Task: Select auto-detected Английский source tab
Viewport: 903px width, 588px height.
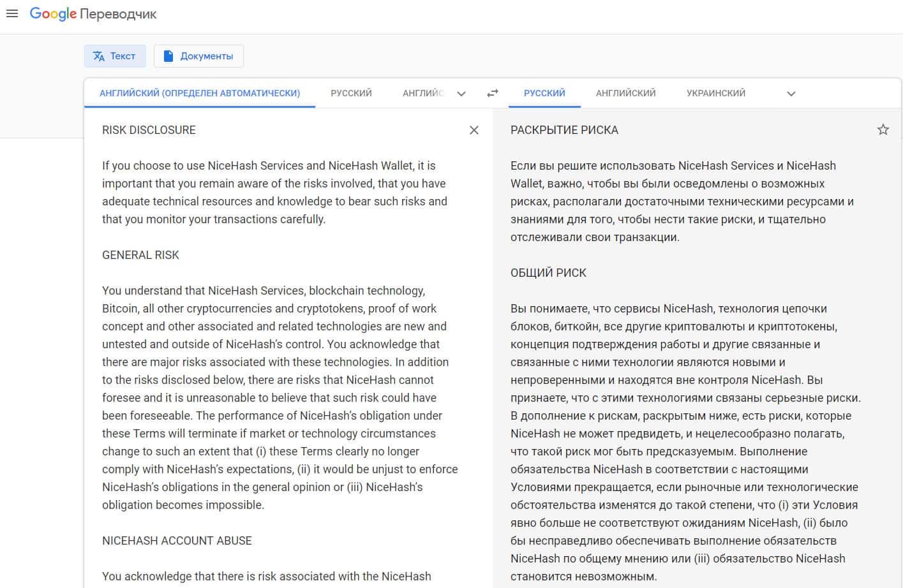Action: click(x=199, y=93)
